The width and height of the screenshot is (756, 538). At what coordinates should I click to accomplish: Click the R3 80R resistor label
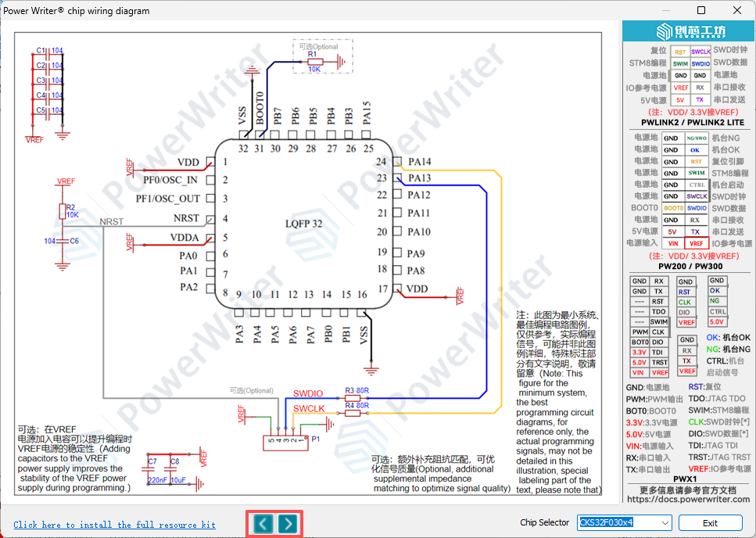pyautogui.click(x=357, y=390)
